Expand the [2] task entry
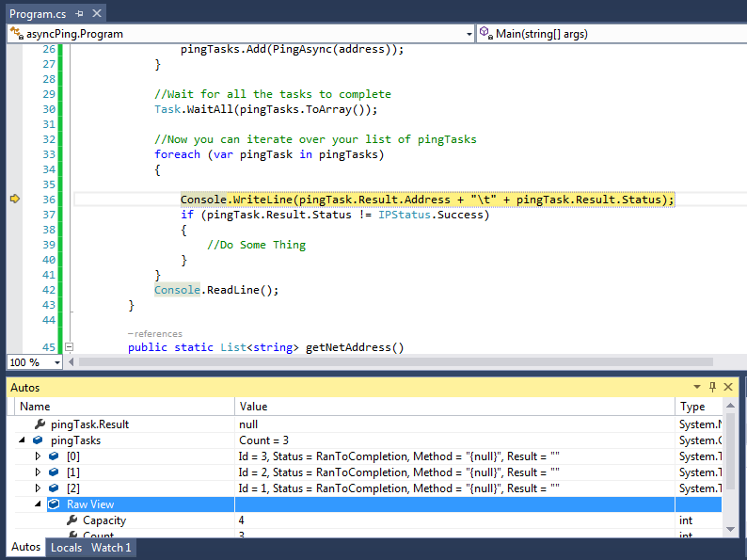Screen dimensions: 747x560 coord(39,488)
